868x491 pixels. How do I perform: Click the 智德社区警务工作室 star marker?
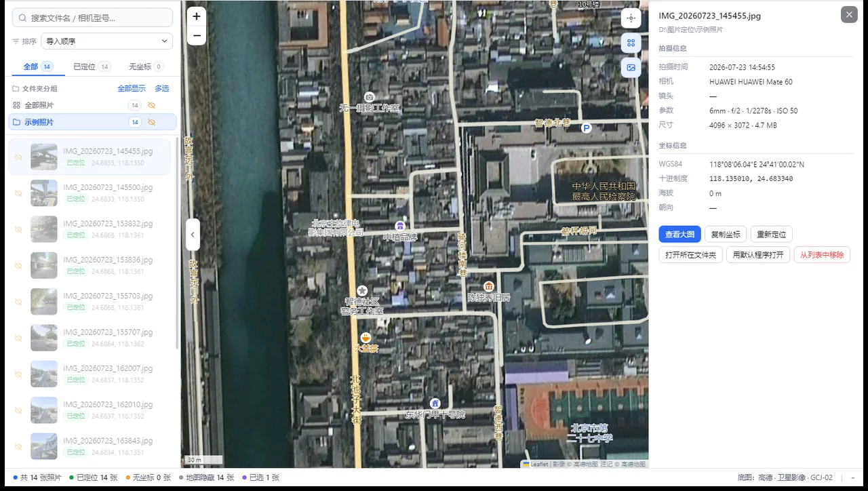pos(362,291)
